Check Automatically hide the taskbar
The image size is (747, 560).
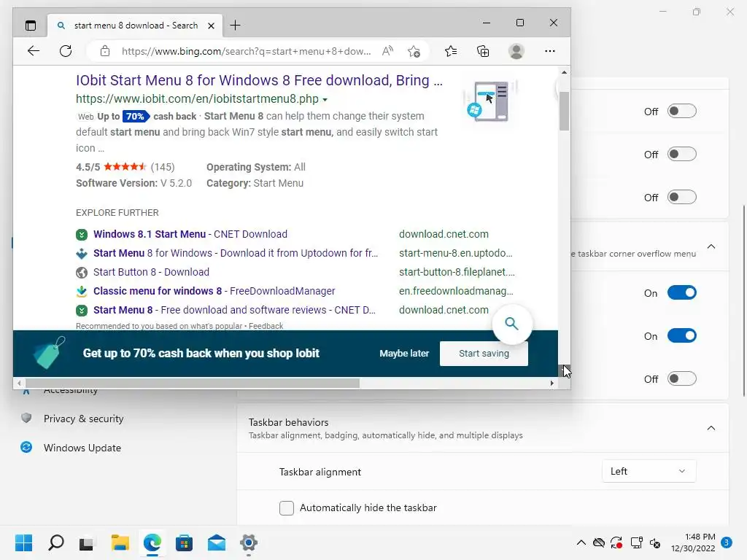[286, 508]
